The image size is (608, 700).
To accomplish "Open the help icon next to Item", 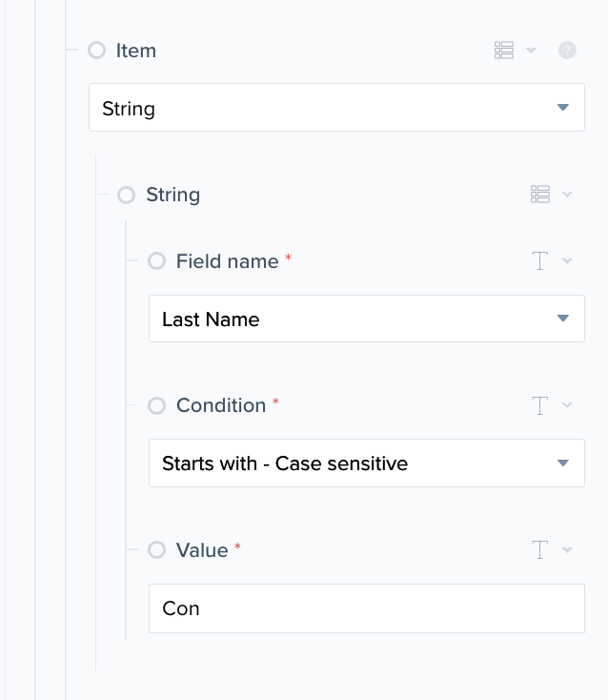I will point(567,51).
